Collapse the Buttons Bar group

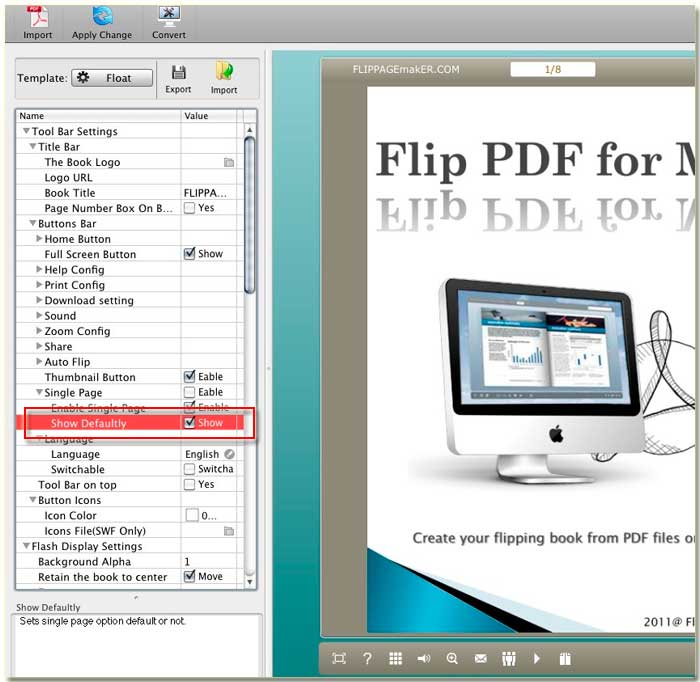click(33, 223)
